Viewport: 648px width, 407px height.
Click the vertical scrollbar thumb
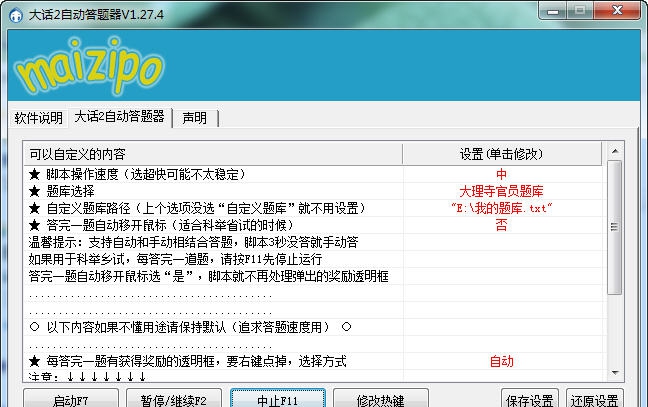(615, 227)
